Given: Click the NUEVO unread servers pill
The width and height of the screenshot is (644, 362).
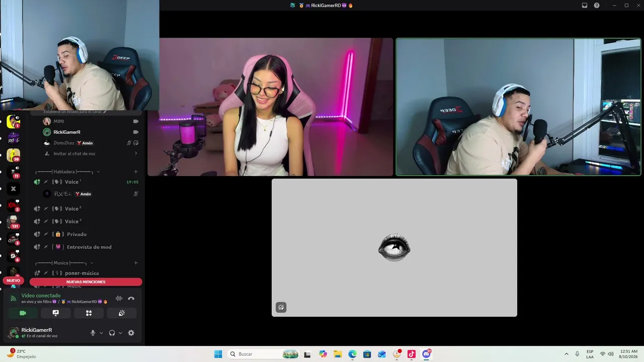Looking at the screenshot, I should (13, 281).
